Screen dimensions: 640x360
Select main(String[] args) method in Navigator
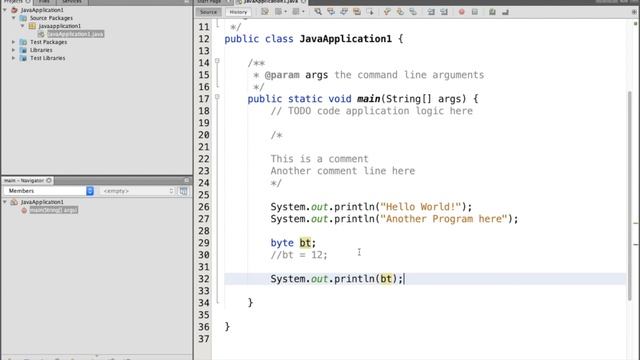click(53, 210)
